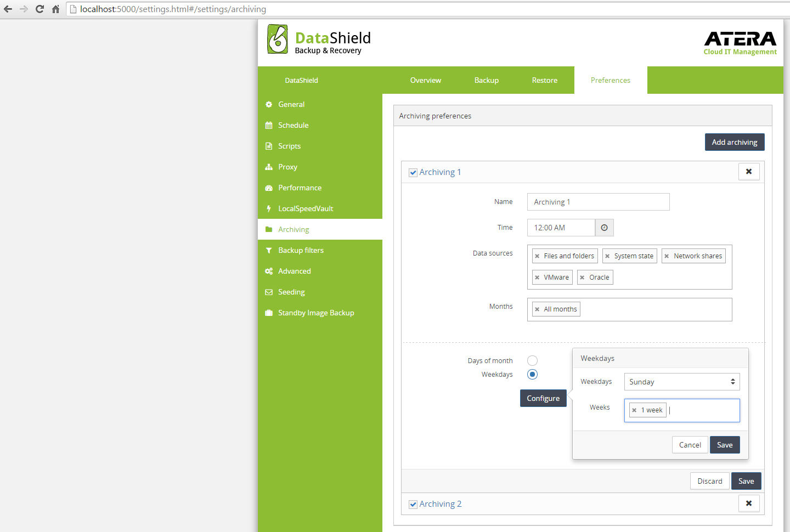Remove the System state tag
The height and width of the screenshot is (532, 790).
tap(607, 256)
